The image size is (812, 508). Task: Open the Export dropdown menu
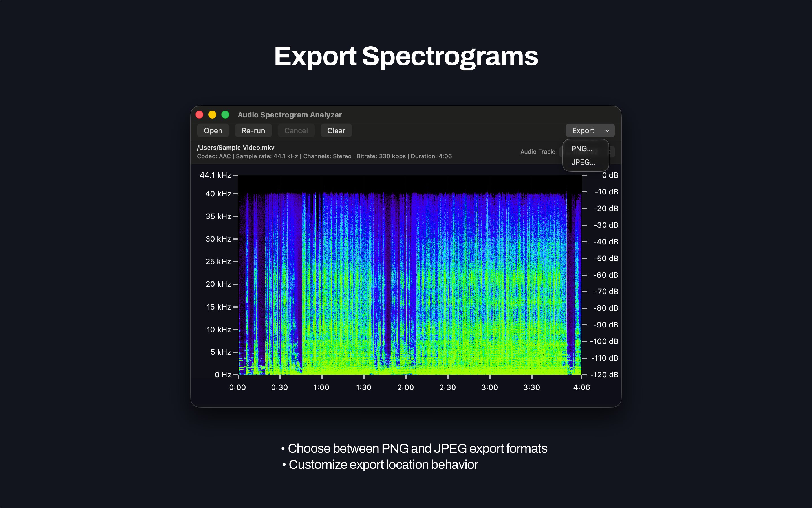[x=590, y=130]
